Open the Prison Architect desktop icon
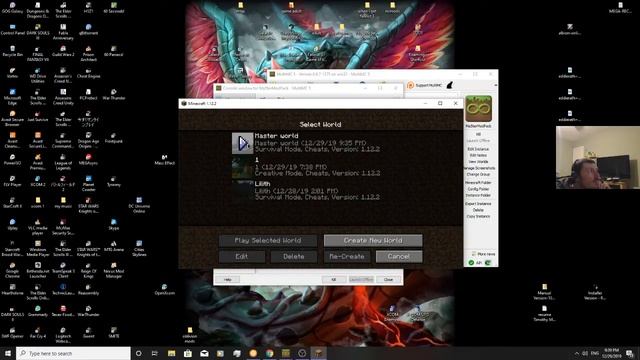The width and height of the screenshot is (640, 360). click(x=88, y=53)
